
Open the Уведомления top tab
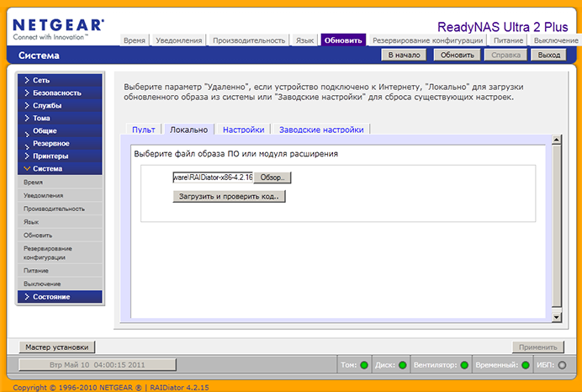pos(179,40)
